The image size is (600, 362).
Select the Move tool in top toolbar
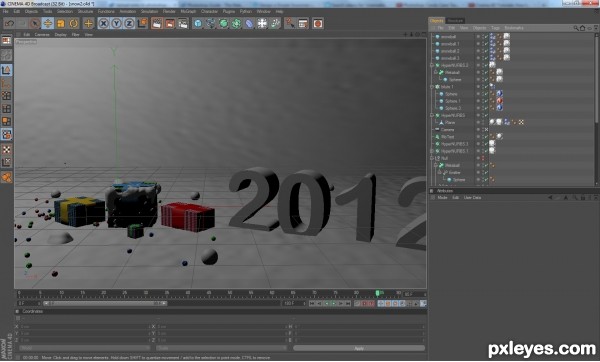[x=48, y=24]
